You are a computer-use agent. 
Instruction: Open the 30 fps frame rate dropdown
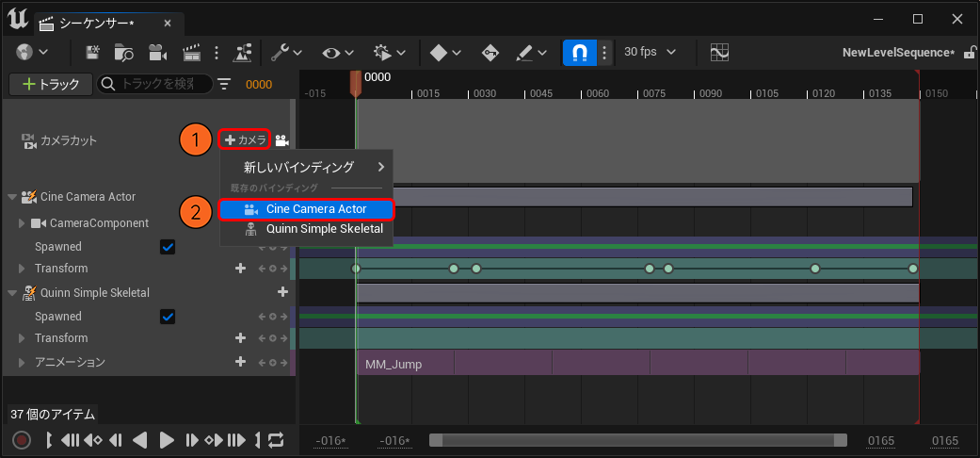click(647, 52)
